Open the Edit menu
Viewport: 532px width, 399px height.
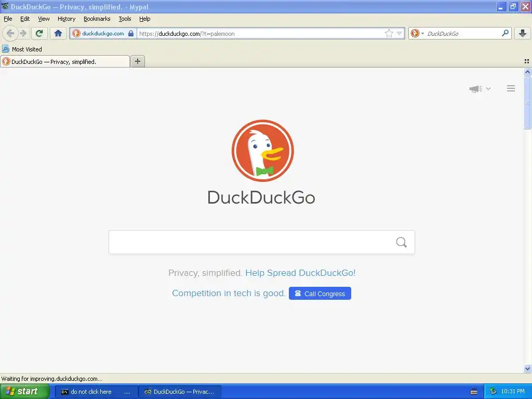pos(25,19)
